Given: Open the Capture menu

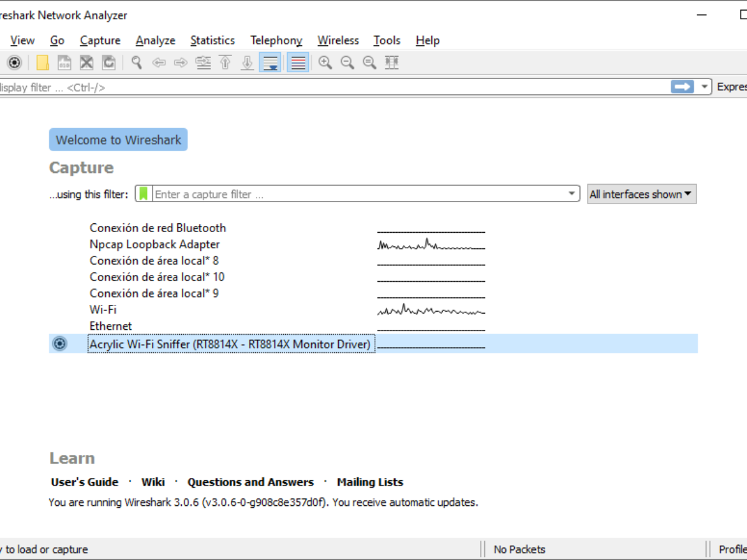Looking at the screenshot, I should click(x=100, y=40).
